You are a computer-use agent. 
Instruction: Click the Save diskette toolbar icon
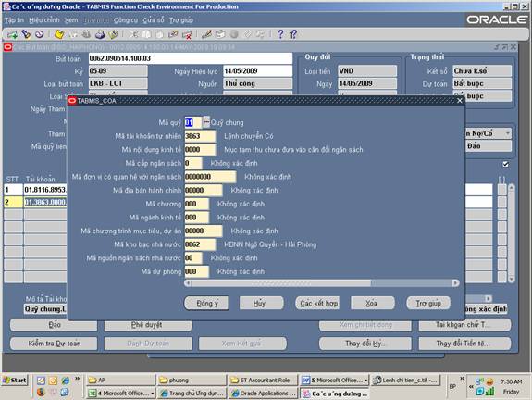[x=59, y=34]
